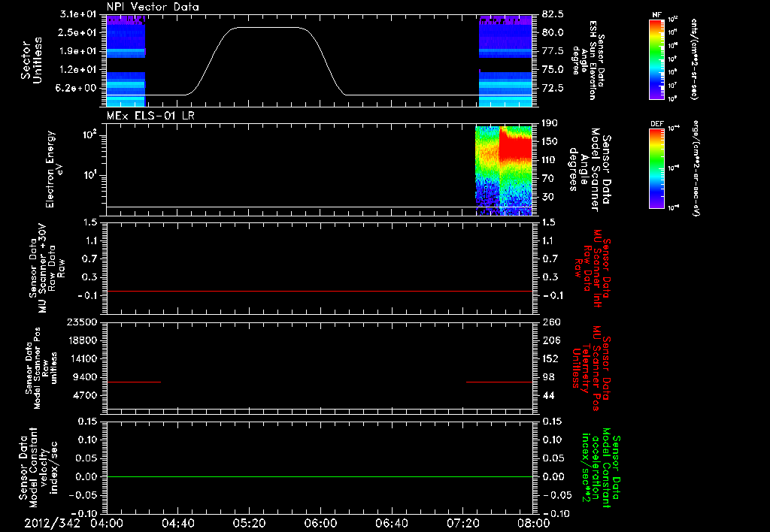
Task: Click the 3.1e+01 sector tick label
Action: click(x=80, y=14)
